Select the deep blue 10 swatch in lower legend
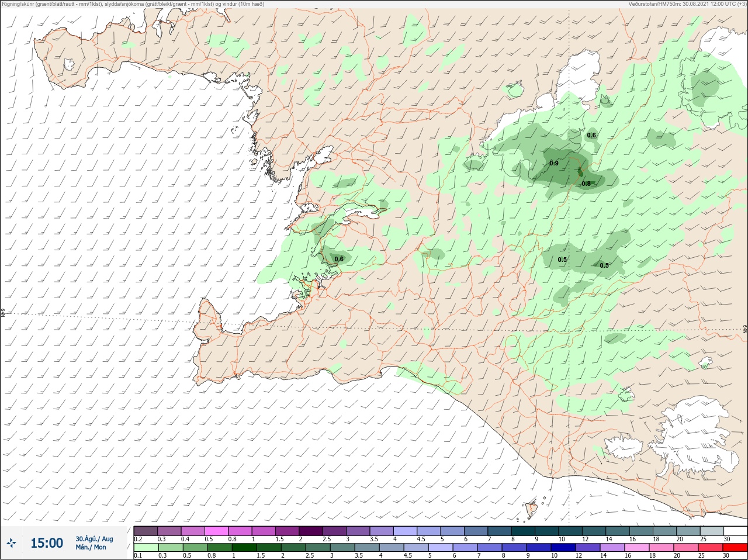The width and height of the screenshot is (748, 560). pyautogui.click(x=565, y=548)
